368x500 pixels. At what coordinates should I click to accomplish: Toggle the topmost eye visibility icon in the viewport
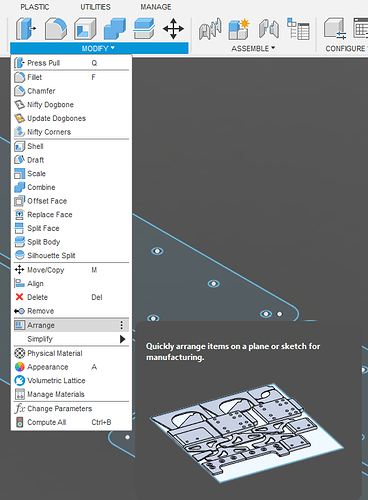(x=157, y=251)
